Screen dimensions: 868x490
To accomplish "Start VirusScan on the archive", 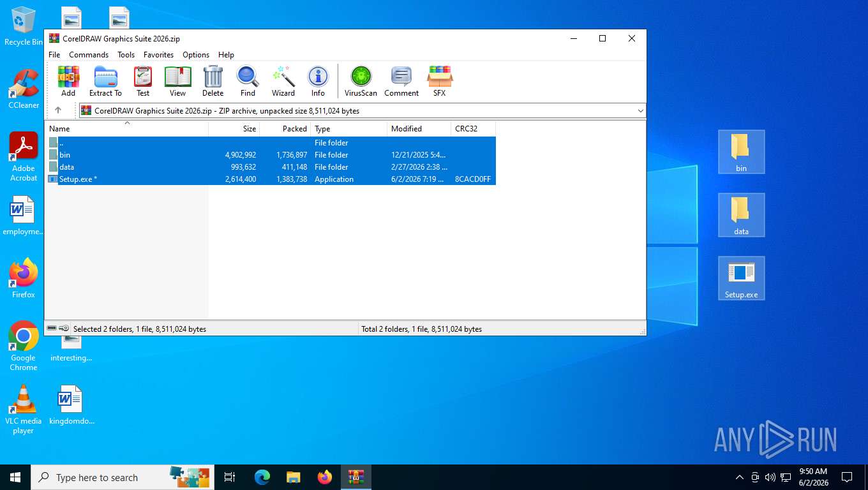I will 361,81.
